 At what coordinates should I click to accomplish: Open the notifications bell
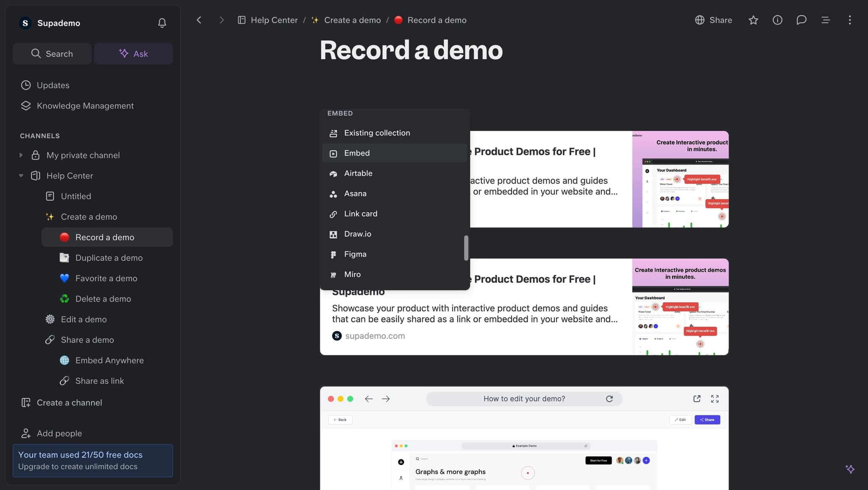(162, 23)
